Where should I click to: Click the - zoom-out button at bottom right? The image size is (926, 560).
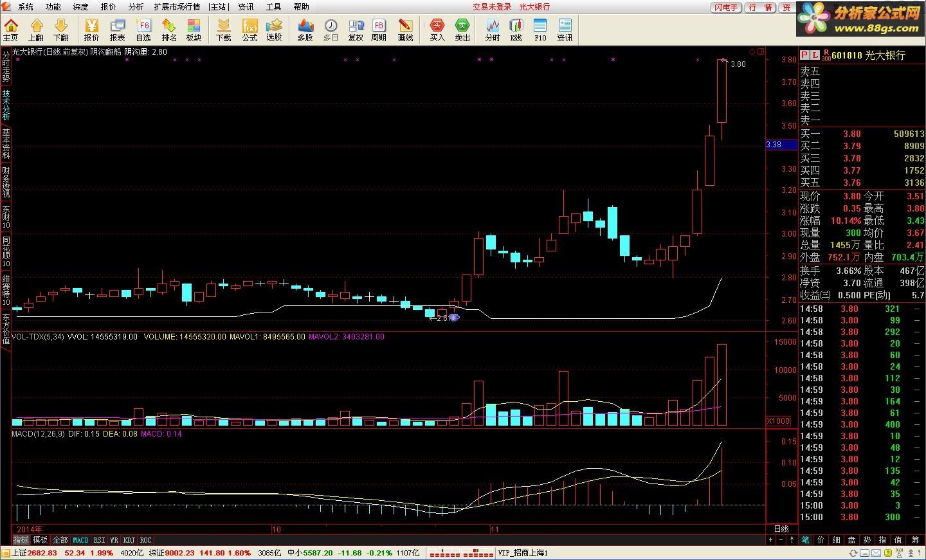click(x=781, y=540)
